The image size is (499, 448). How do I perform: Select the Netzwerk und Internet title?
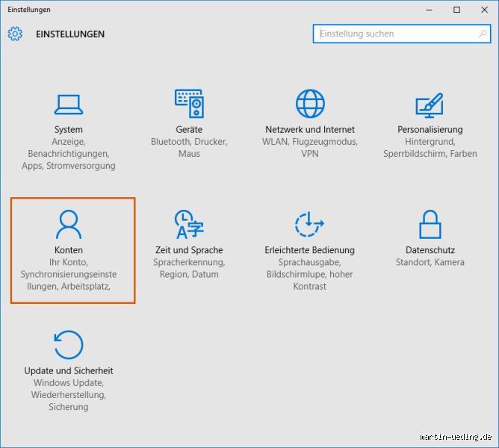pos(310,129)
